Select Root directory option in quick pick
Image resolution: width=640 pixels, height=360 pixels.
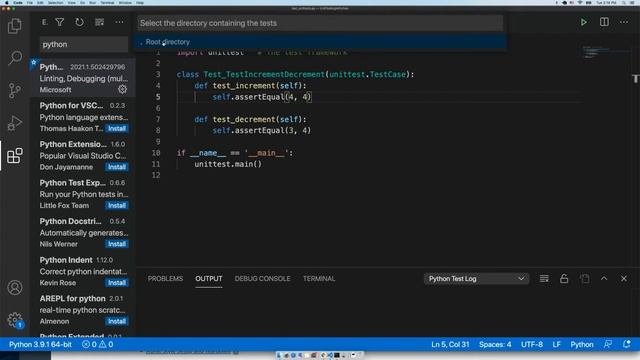[x=320, y=42]
